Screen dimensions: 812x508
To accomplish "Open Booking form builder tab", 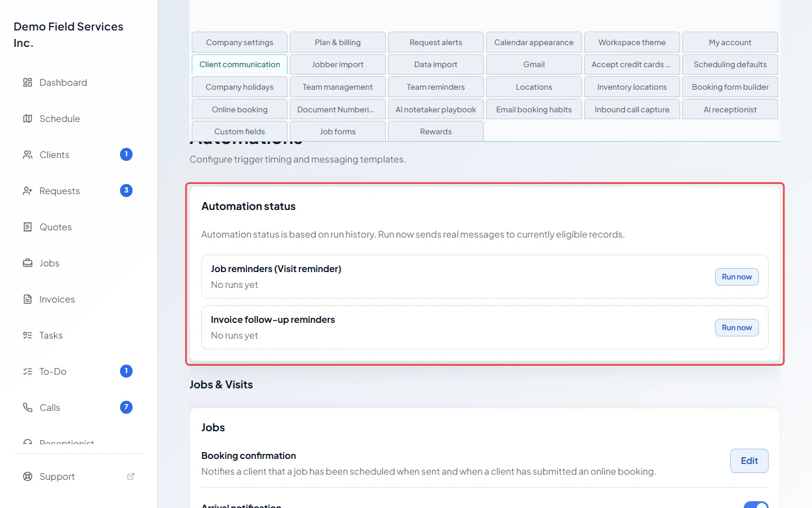I will pos(730,87).
